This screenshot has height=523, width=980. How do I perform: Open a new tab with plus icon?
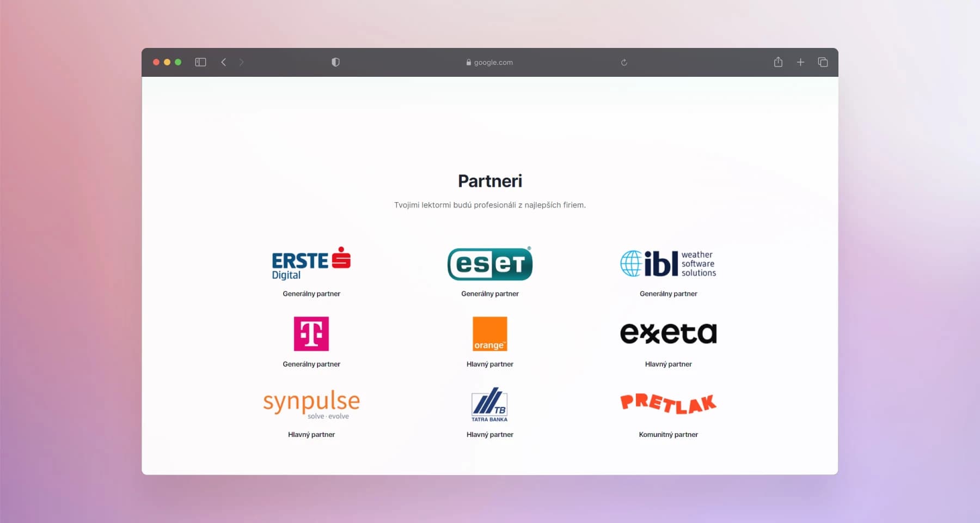[800, 62]
